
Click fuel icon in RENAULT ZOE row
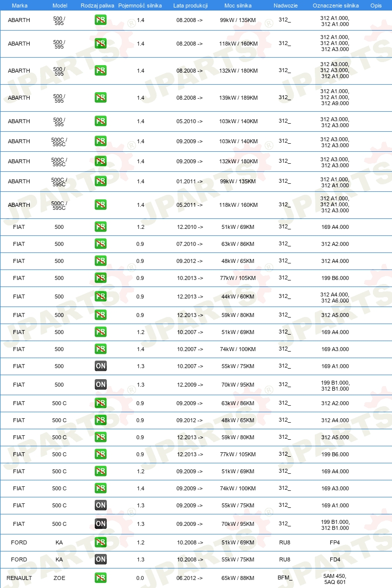click(100, 578)
